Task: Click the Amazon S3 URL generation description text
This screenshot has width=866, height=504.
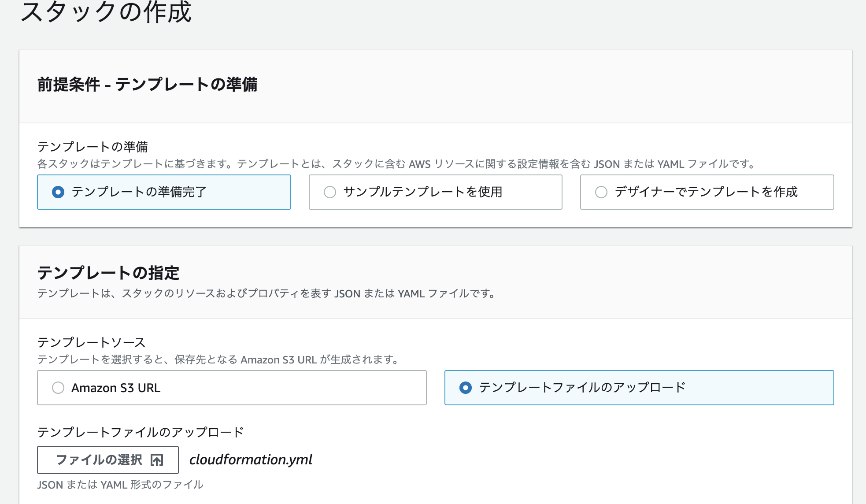Action: pos(218,360)
